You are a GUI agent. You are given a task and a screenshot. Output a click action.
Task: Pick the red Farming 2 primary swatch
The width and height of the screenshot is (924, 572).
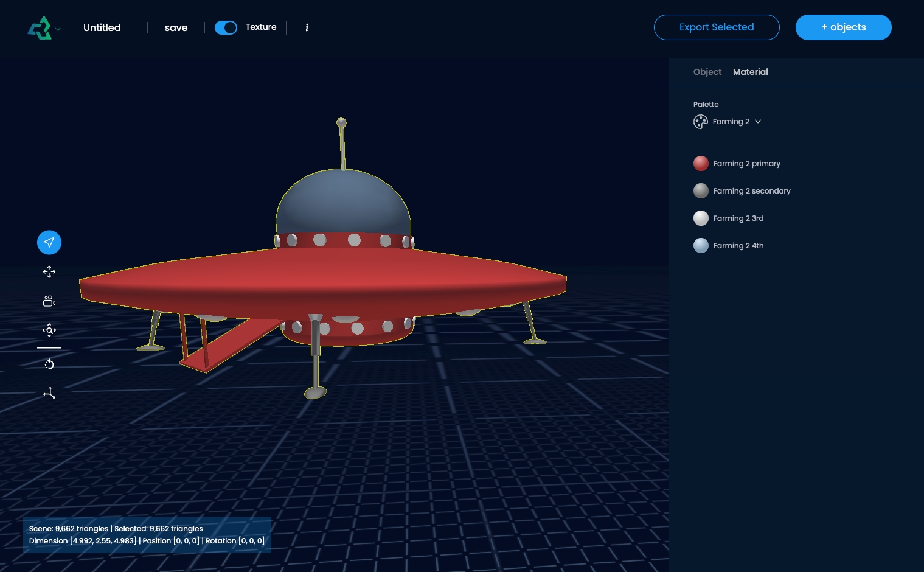click(x=701, y=164)
